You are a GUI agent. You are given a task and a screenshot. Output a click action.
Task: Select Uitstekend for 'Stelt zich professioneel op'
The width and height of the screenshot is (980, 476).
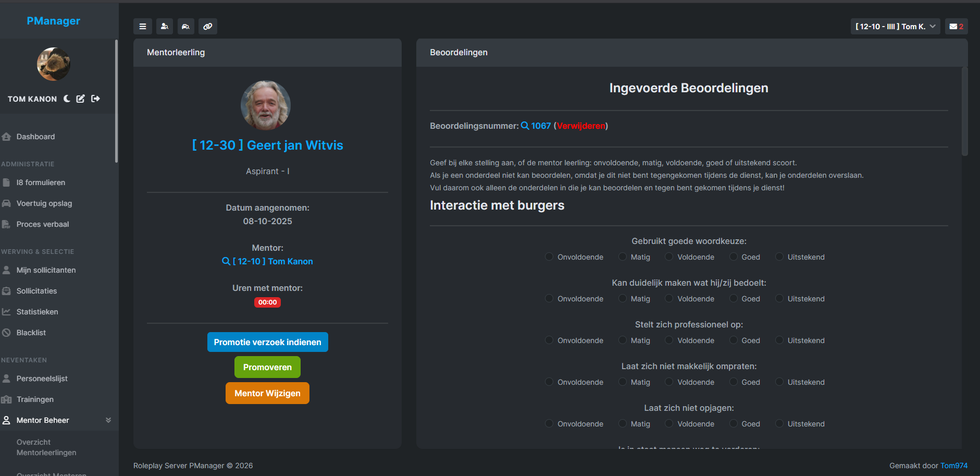(779, 340)
